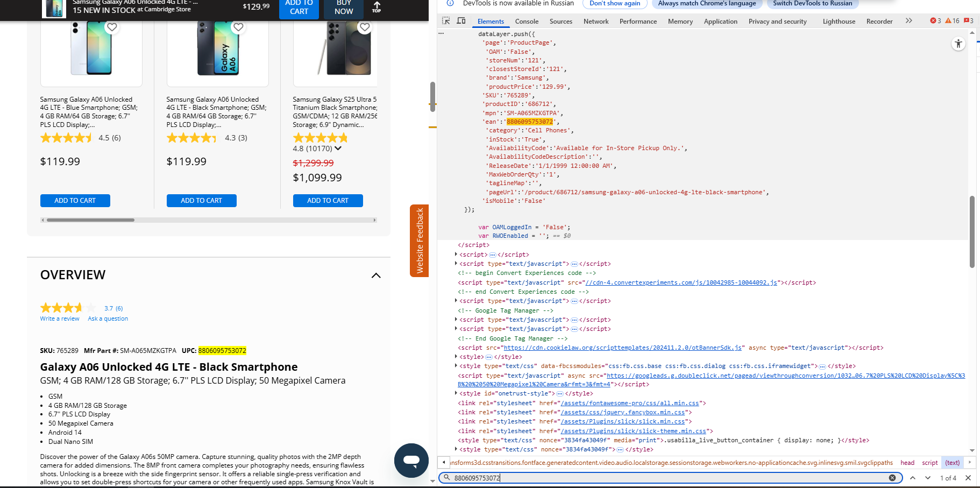980x488 pixels.
Task: Close the DevTools find bar
Action: click(968, 478)
